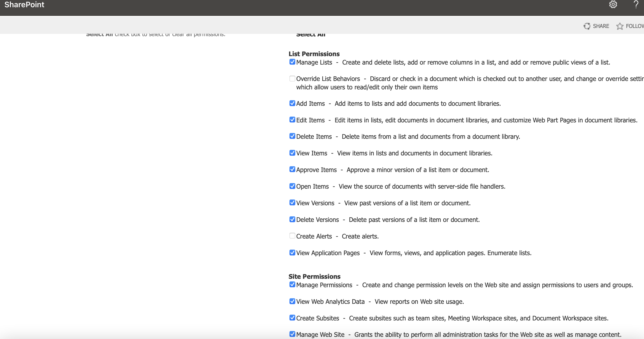Screen dimensions: 644x339
Task: Uncheck the Manage Lists permission
Action: point(292,62)
